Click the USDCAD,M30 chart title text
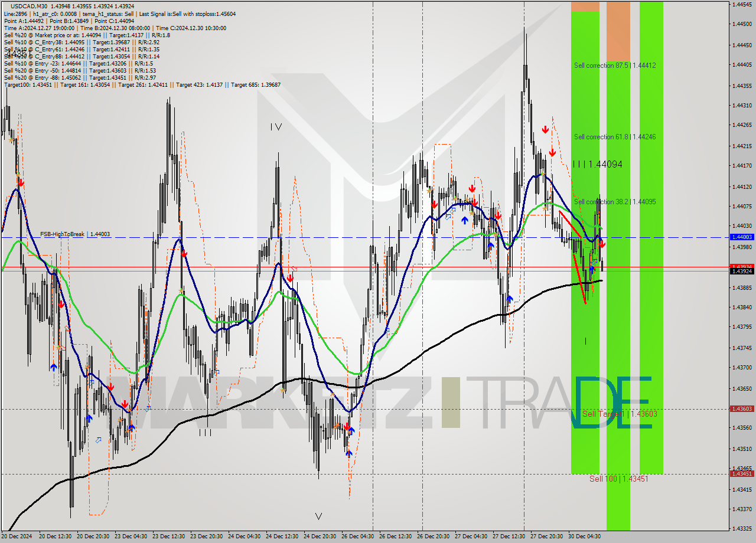This screenshot has height=543, width=756. click(30, 6)
